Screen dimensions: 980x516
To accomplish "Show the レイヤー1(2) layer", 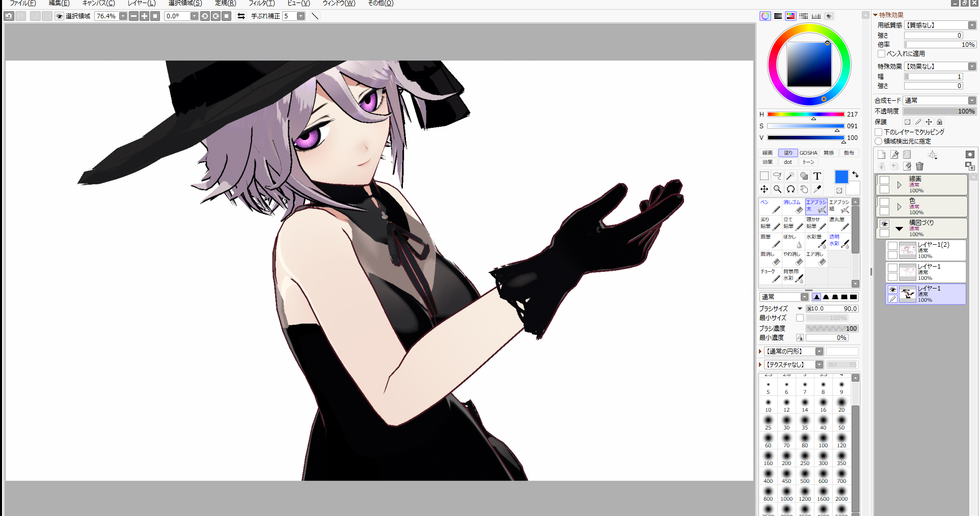I will pyautogui.click(x=892, y=246).
